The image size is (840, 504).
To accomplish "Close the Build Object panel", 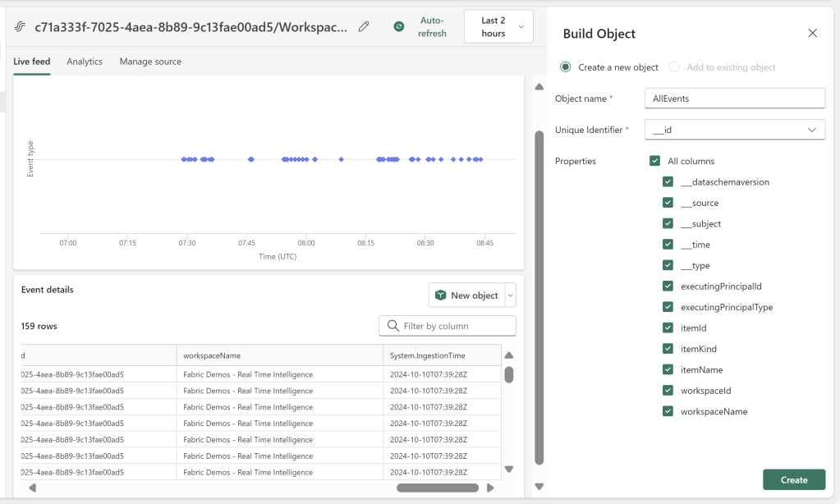I will tap(812, 33).
